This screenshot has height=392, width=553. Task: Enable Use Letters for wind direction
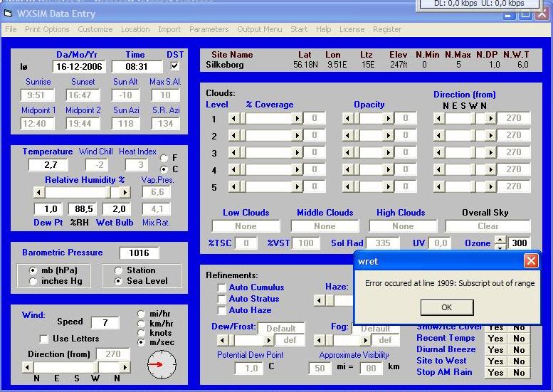click(x=43, y=339)
